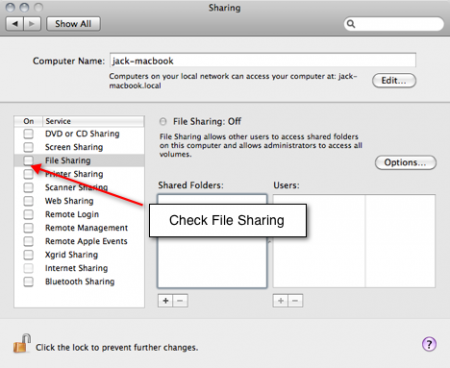Remove a user with the minus button

[x=295, y=301]
